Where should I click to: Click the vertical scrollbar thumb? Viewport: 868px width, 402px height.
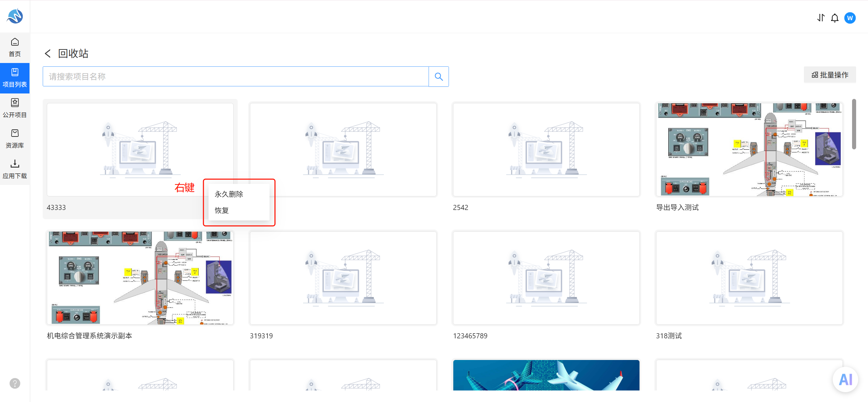click(x=854, y=124)
